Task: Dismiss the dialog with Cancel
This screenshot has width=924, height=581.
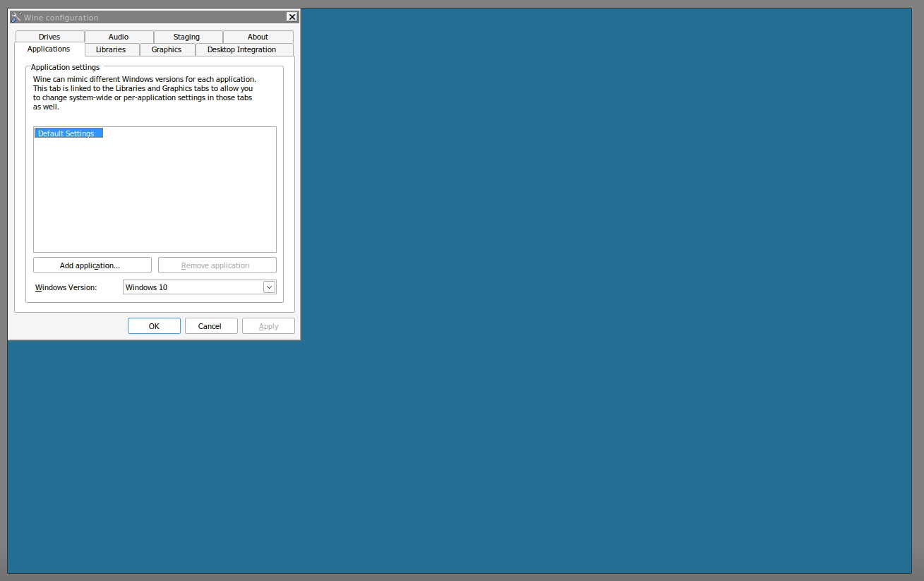Action: click(x=210, y=325)
